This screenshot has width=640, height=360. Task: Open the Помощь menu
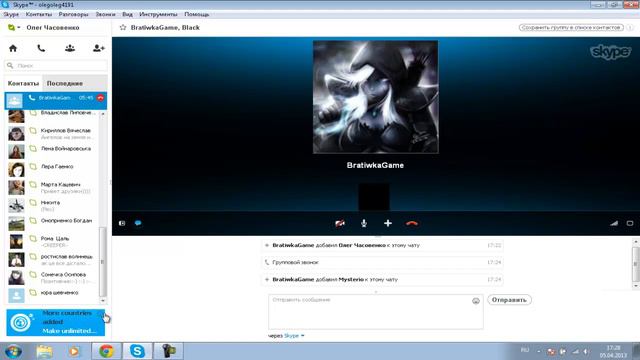196,14
